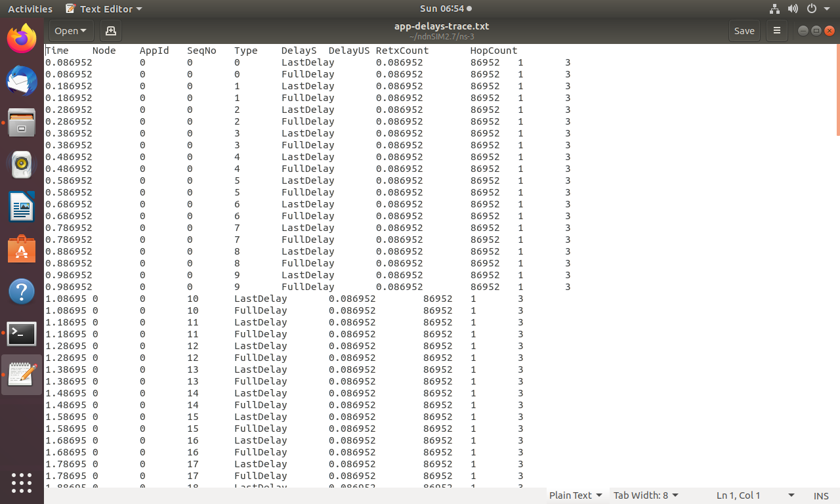Click the Open file button
Image resolution: width=840 pixels, height=504 pixels.
click(x=66, y=31)
